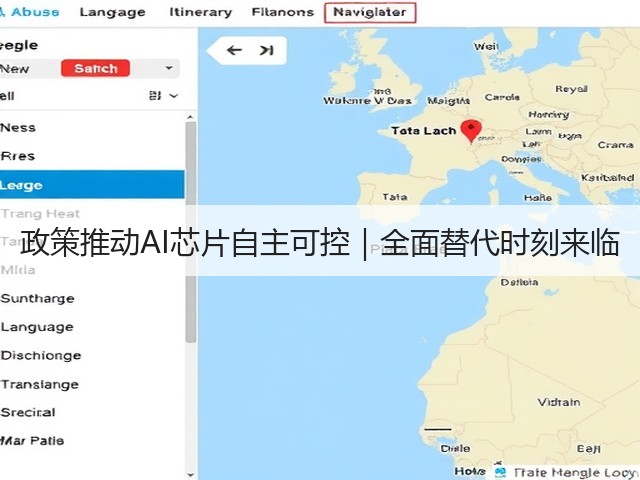Viewport: 640px width, 480px height.
Task: Click the grid icon in the ell row
Action: point(155,96)
